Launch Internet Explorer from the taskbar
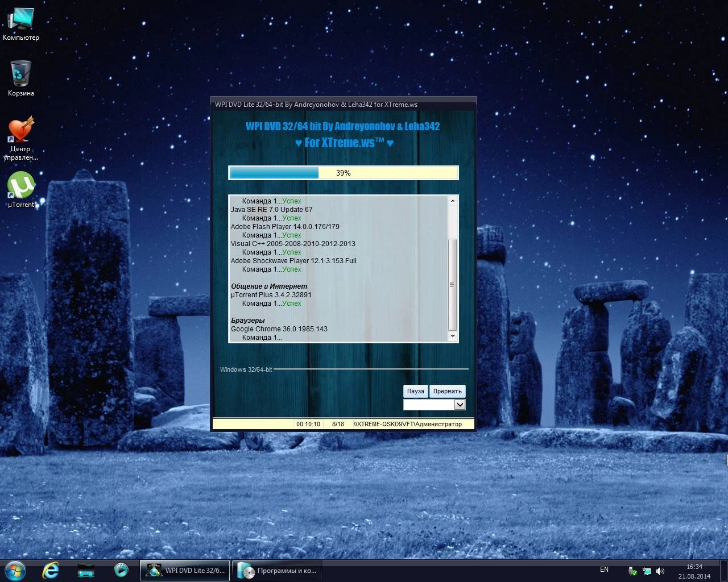The width and height of the screenshot is (728, 582). pos(51,570)
